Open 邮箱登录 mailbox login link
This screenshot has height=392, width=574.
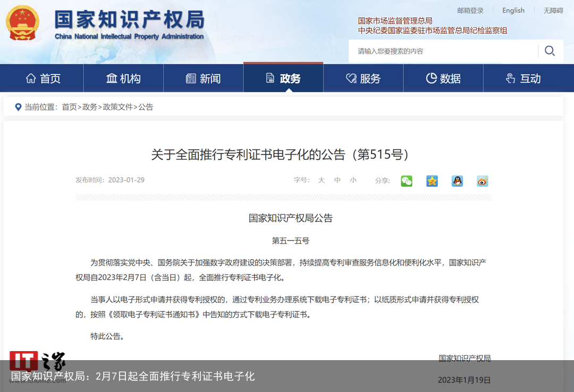coord(470,11)
